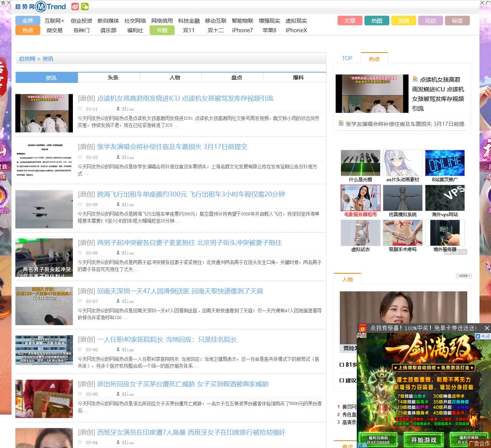Go to the 趋势网 MTrend logo
Screen dimensions: 491x448
40,7
